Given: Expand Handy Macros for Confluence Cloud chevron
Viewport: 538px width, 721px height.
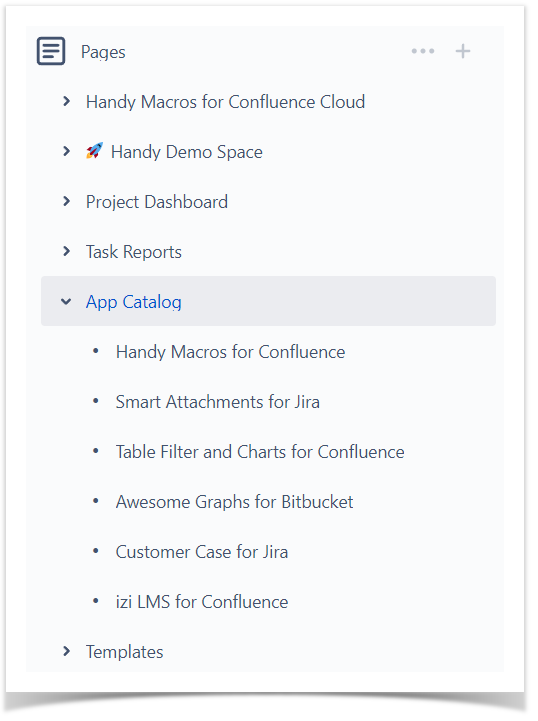Looking at the screenshot, I should pos(66,101).
